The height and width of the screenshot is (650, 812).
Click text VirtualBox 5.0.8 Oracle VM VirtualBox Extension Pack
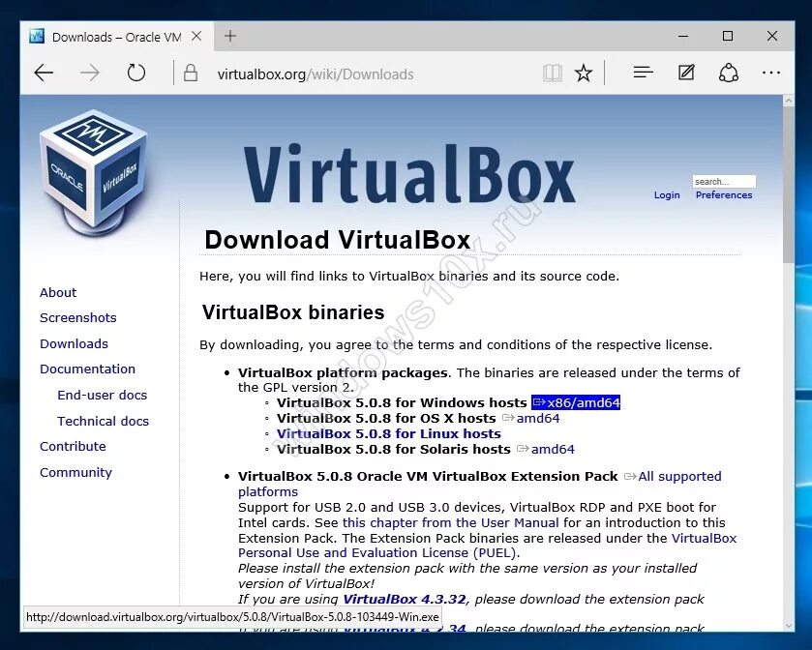pyautogui.click(x=428, y=477)
